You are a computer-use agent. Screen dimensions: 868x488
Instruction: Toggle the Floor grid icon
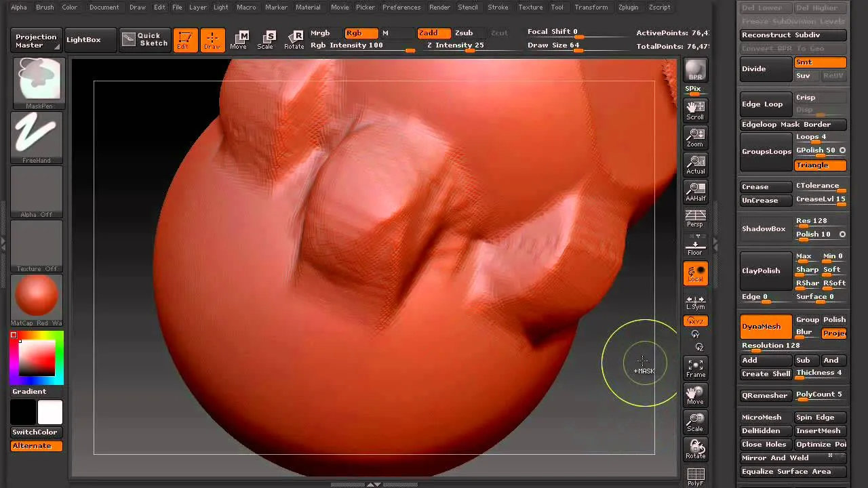pos(695,245)
